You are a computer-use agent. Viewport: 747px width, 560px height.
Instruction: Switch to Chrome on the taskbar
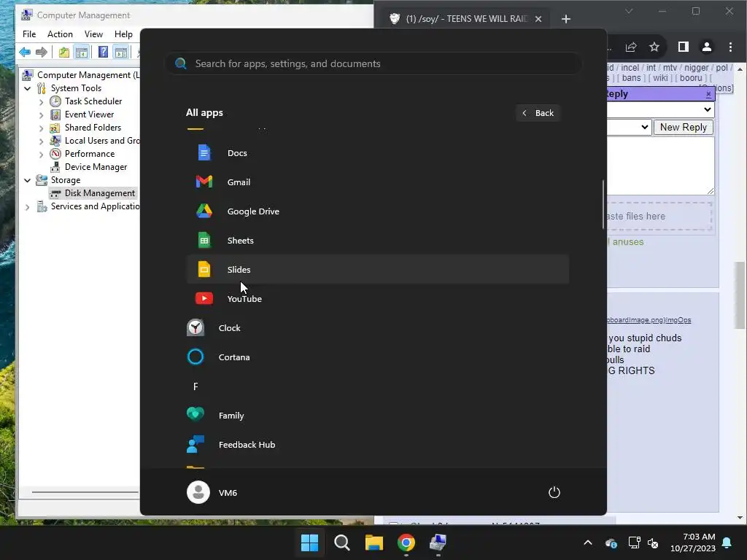coord(406,542)
